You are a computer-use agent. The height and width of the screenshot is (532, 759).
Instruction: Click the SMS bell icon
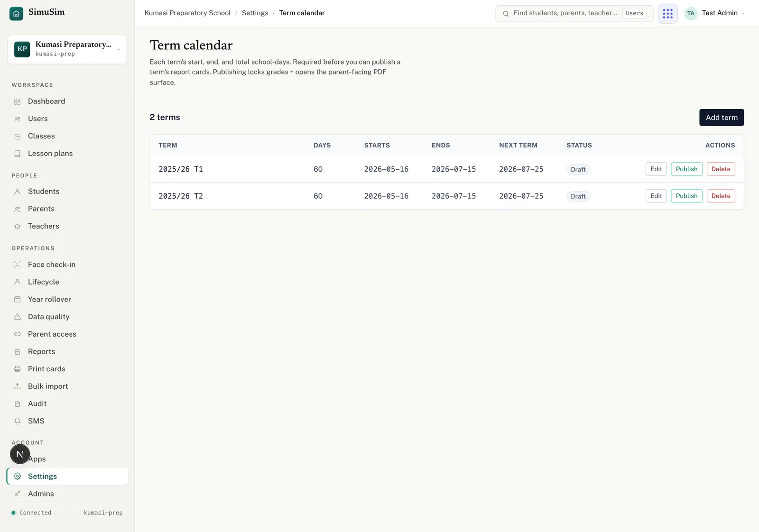point(18,421)
